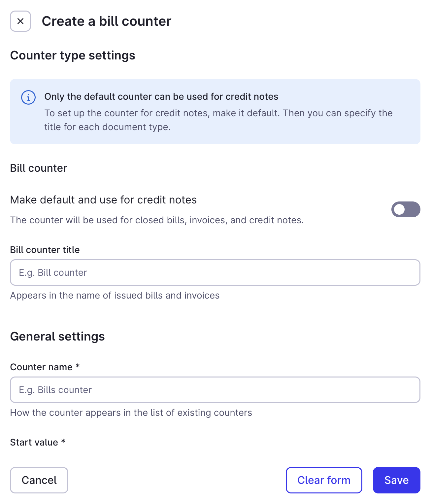
Task: Focus the E.g. Bills counter placeholder field
Action: [215, 390]
